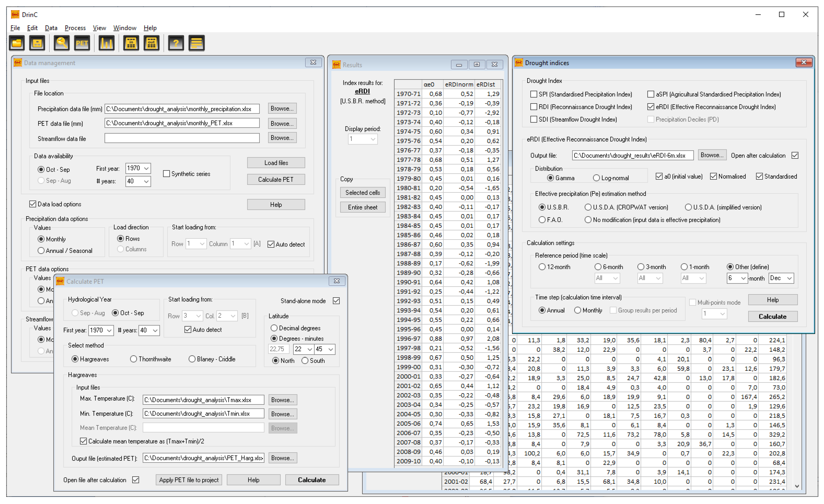Select the Log-normal distribution option

pyautogui.click(x=596, y=178)
